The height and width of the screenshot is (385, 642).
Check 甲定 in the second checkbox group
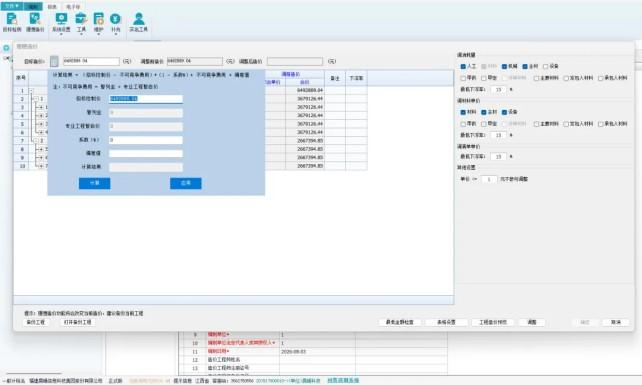(484, 124)
